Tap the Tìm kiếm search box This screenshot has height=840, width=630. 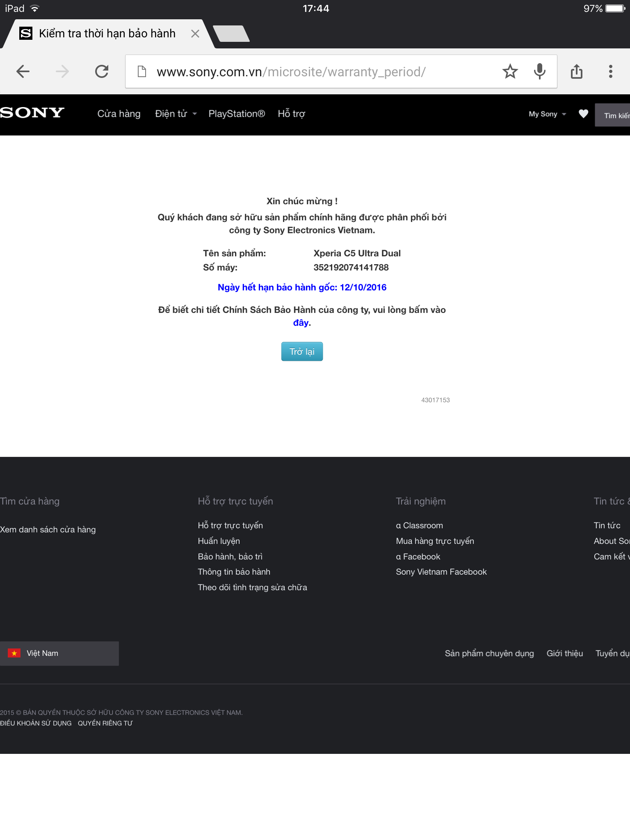tap(612, 115)
